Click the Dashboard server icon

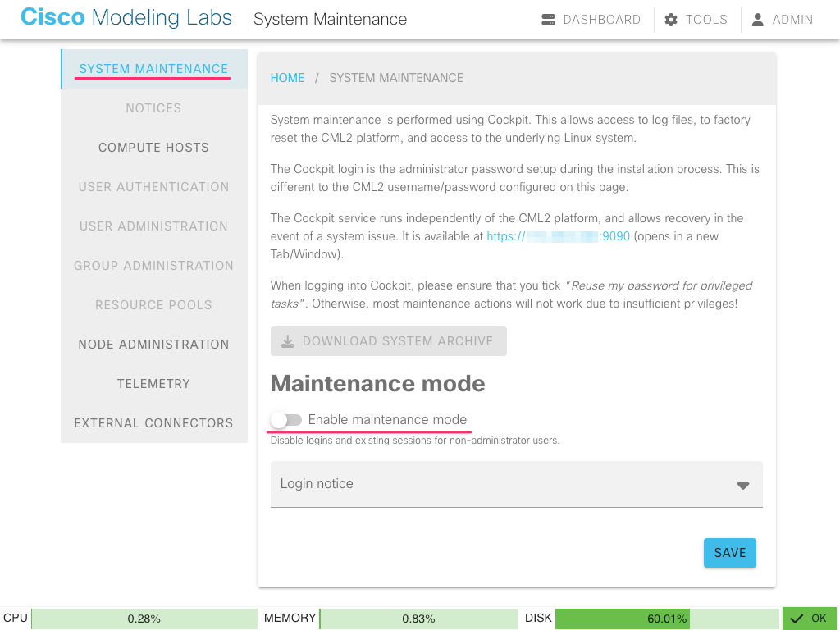(x=548, y=20)
